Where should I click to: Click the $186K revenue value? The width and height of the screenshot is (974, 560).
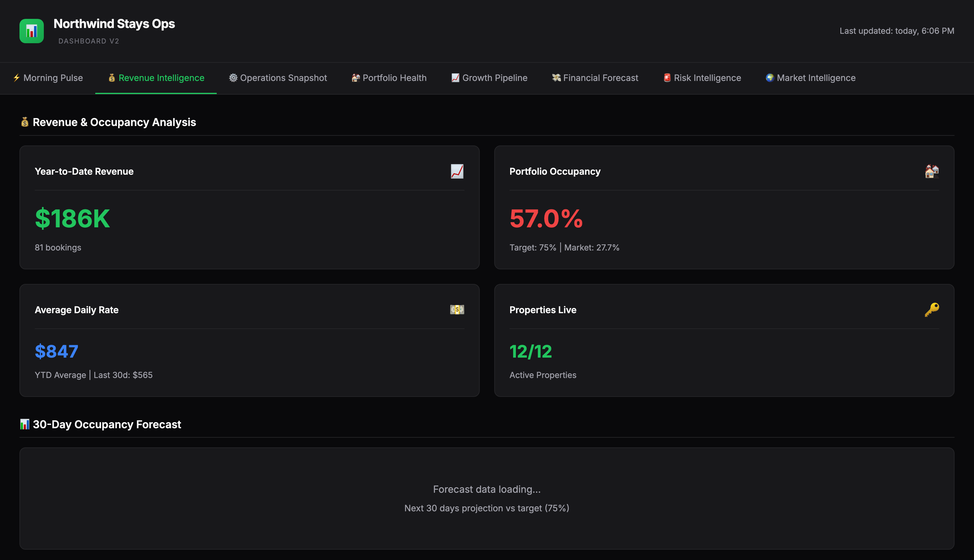pyautogui.click(x=72, y=219)
